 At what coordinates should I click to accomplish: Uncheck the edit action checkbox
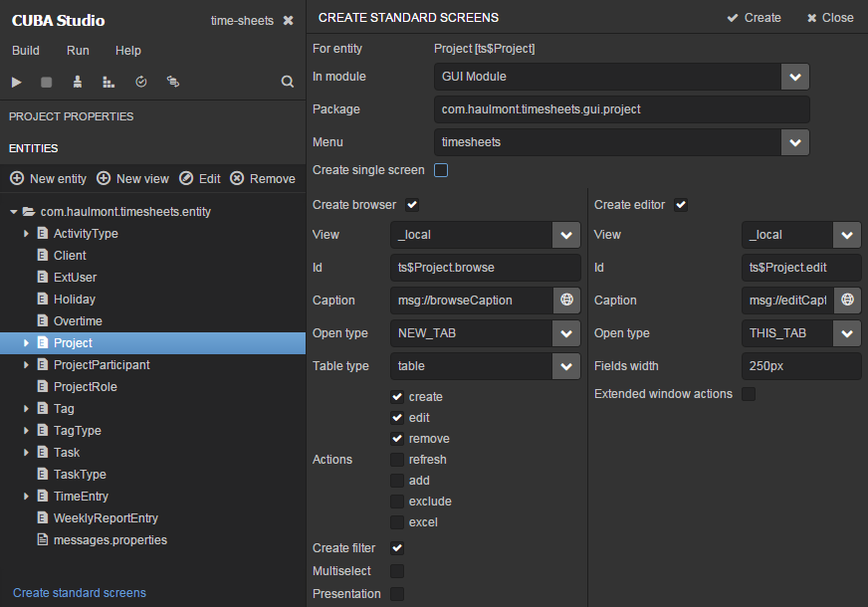click(397, 418)
